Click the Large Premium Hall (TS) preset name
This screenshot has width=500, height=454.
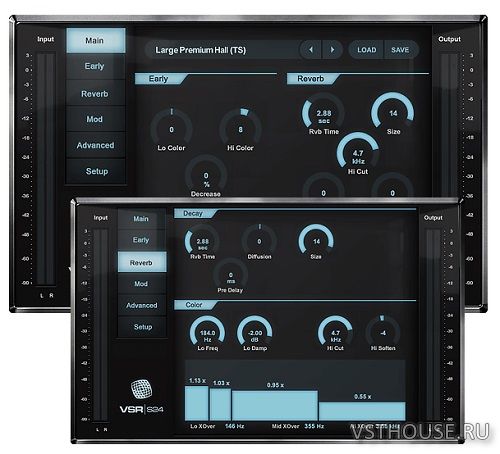pyautogui.click(x=201, y=50)
